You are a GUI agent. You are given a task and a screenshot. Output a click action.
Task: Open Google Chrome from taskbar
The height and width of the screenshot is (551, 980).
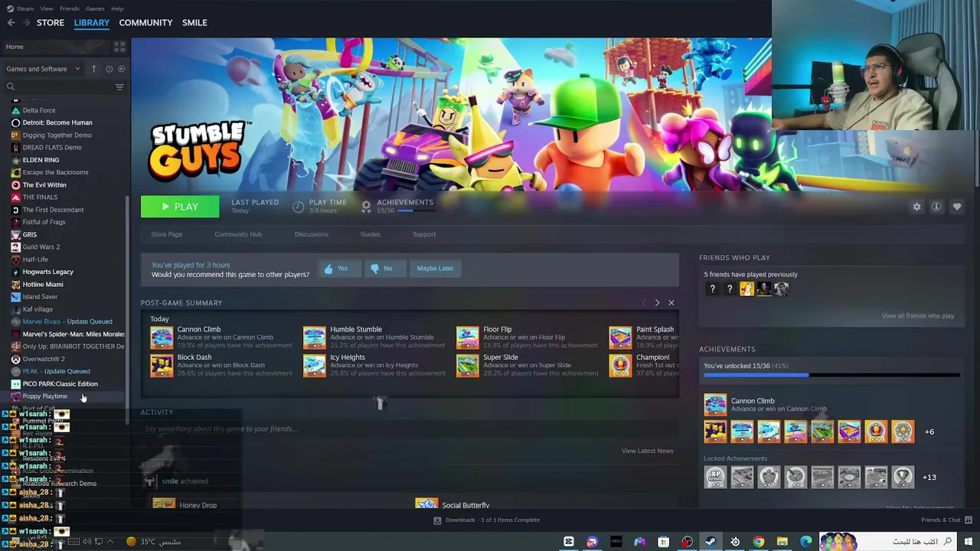pos(758,542)
